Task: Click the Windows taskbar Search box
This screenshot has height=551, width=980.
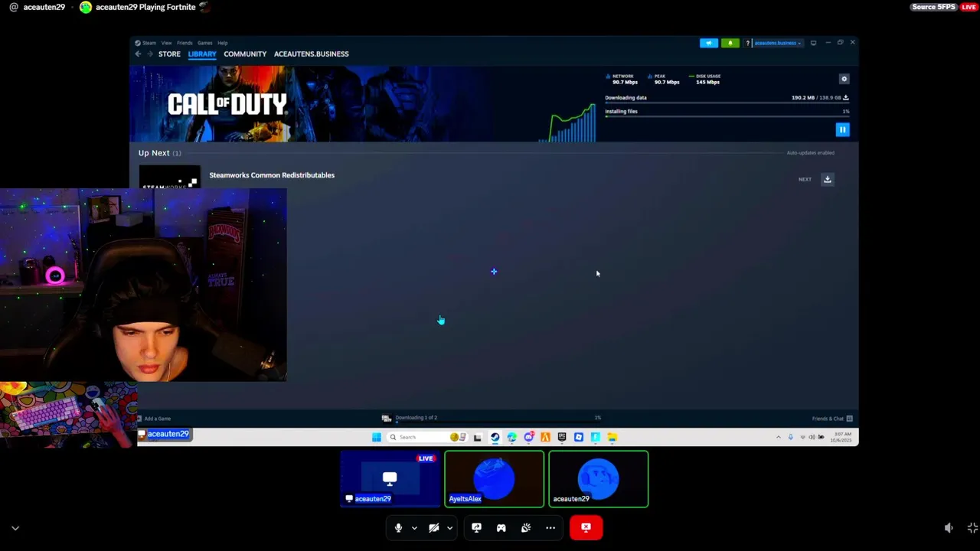Action: pos(426,437)
